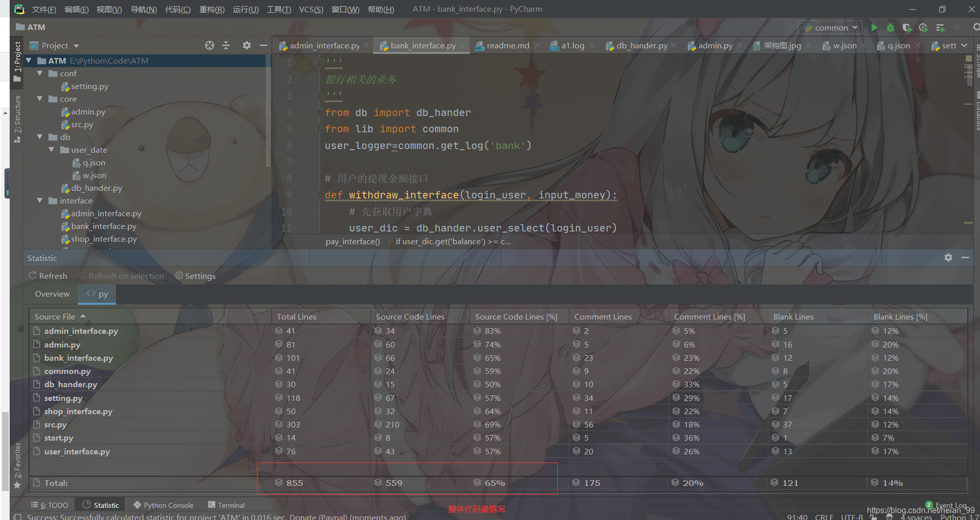The height and width of the screenshot is (520, 980).
Task: Launch the profiler run icon
Action: [923, 27]
